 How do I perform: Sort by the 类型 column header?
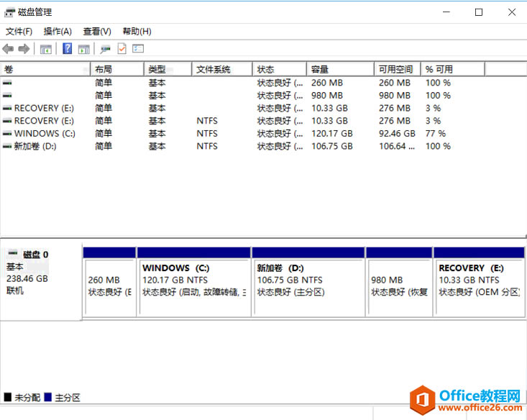coord(168,70)
